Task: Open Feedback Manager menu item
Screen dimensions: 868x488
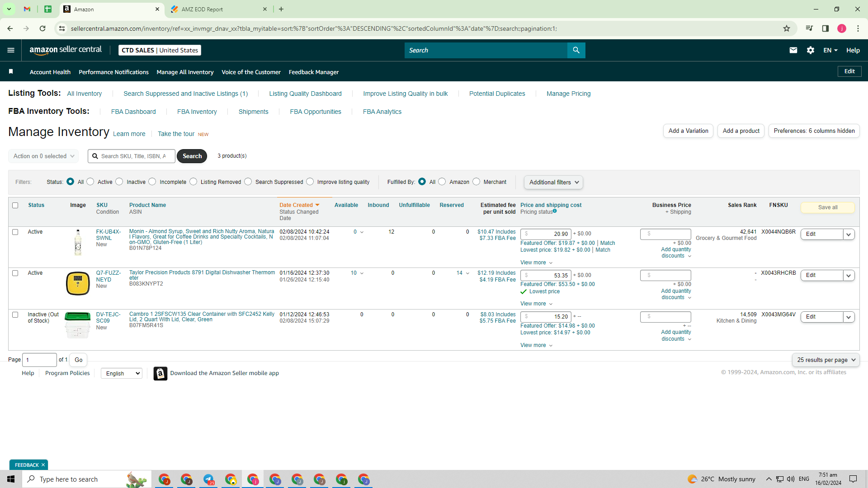Action: pyautogui.click(x=314, y=72)
